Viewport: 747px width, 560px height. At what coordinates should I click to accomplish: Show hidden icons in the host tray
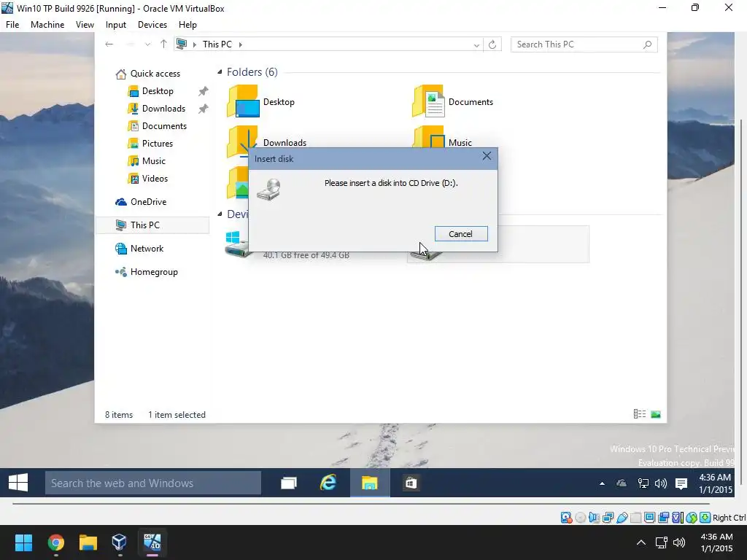tap(641, 542)
